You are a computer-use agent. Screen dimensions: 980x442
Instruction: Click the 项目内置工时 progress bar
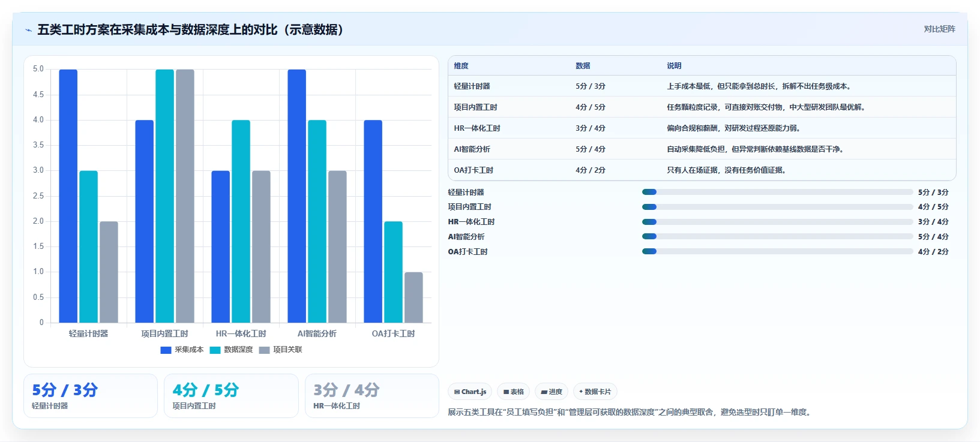click(777, 207)
